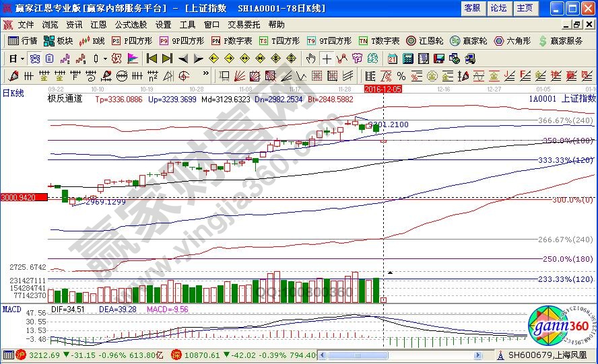Open the 交易委托 menu
The image size is (598, 364).
pyautogui.click(x=244, y=24)
